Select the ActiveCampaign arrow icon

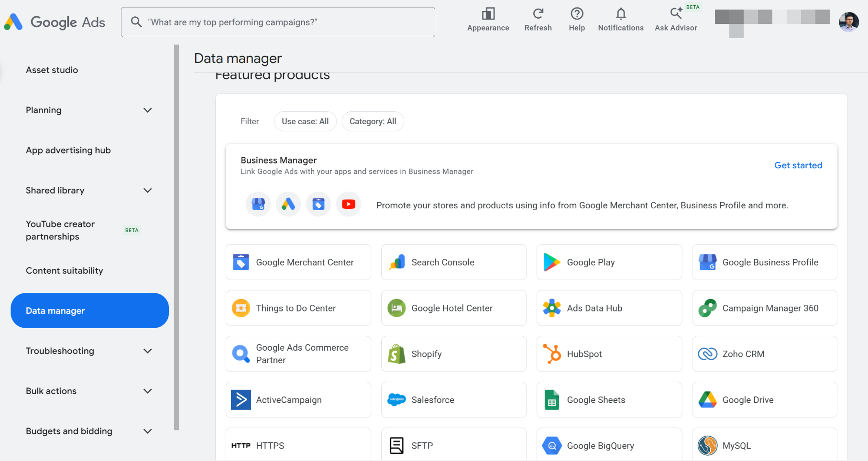click(x=241, y=400)
